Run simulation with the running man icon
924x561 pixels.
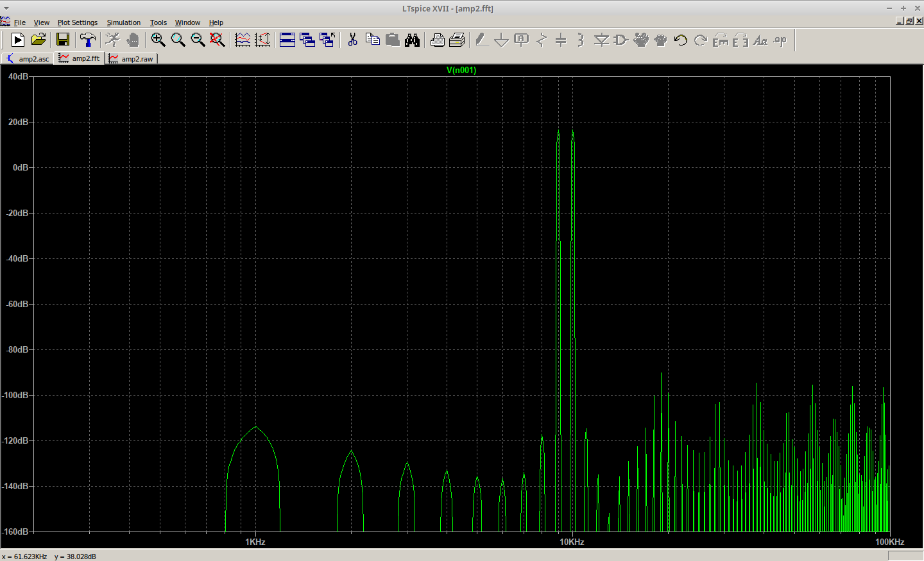(113, 40)
